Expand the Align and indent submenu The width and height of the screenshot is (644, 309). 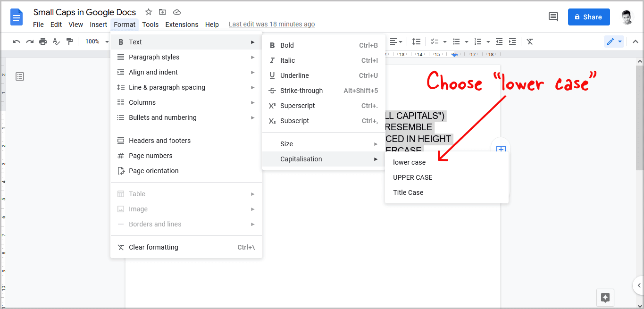tap(186, 72)
